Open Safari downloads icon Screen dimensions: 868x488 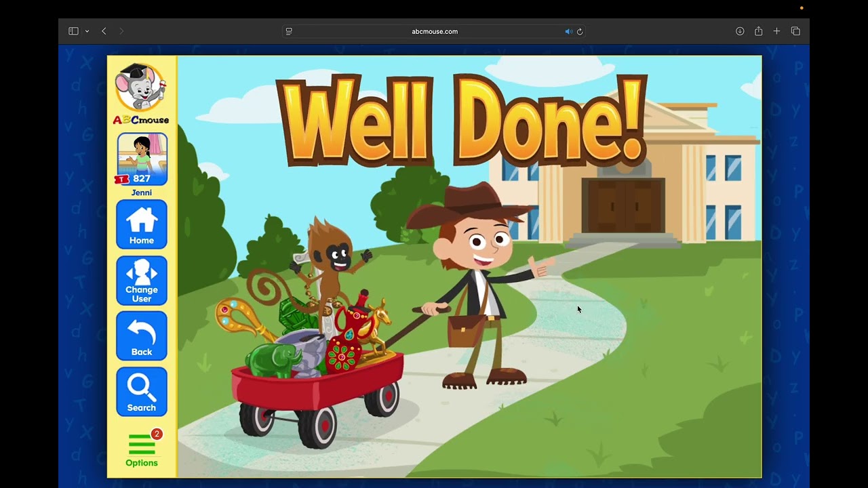[740, 31]
